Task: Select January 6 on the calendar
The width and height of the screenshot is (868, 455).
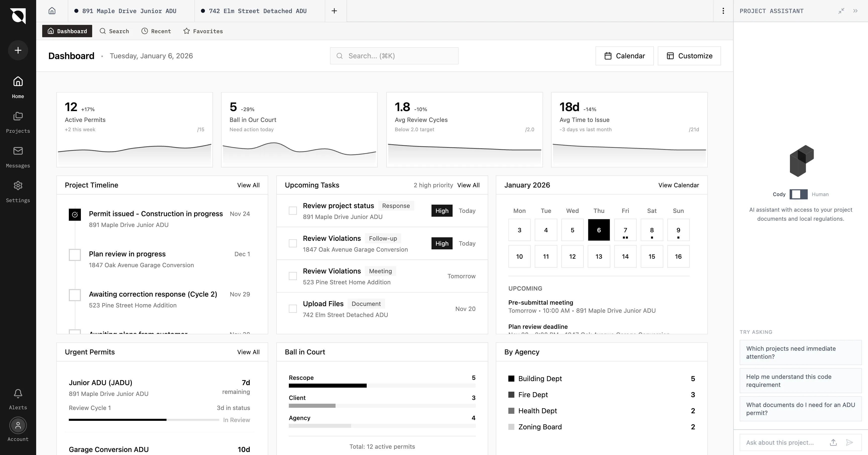Action: [599, 230]
